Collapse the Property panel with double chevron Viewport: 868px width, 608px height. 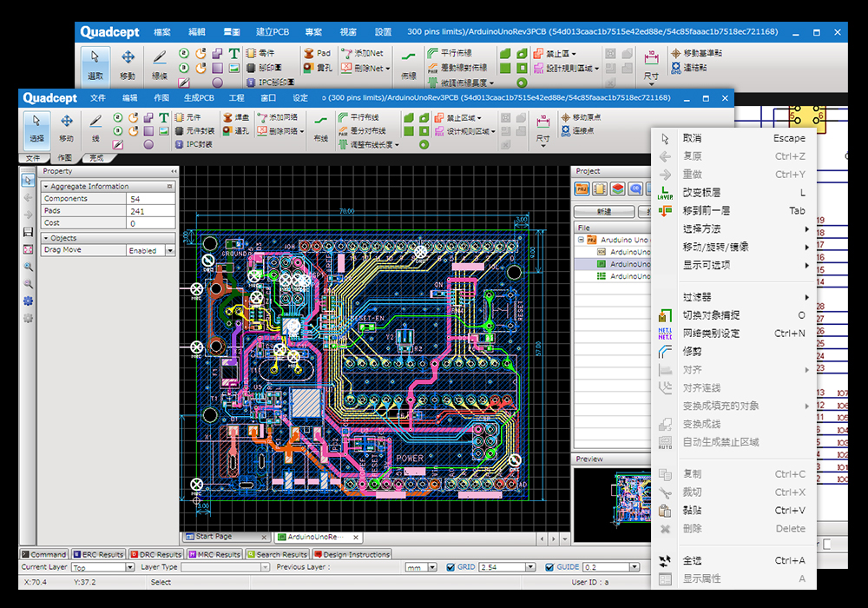tap(174, 172)
